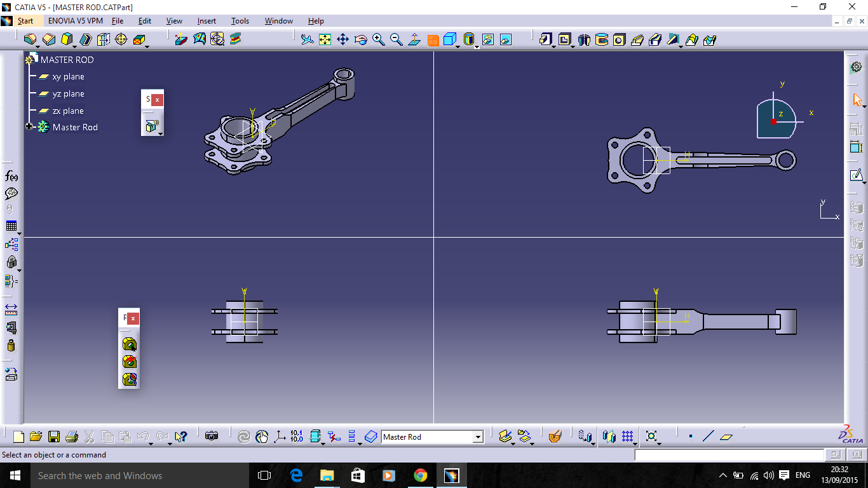Select the Chamfer tool
868x488 pixels.
[x=48, y=39]
